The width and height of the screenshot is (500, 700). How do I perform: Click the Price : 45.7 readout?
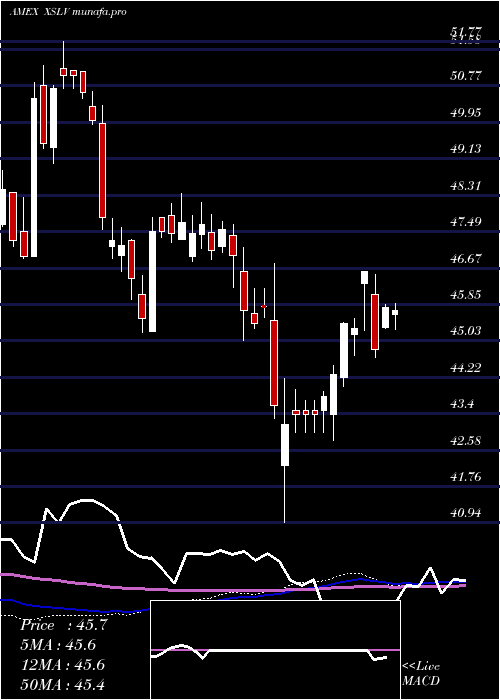(64, 625)
